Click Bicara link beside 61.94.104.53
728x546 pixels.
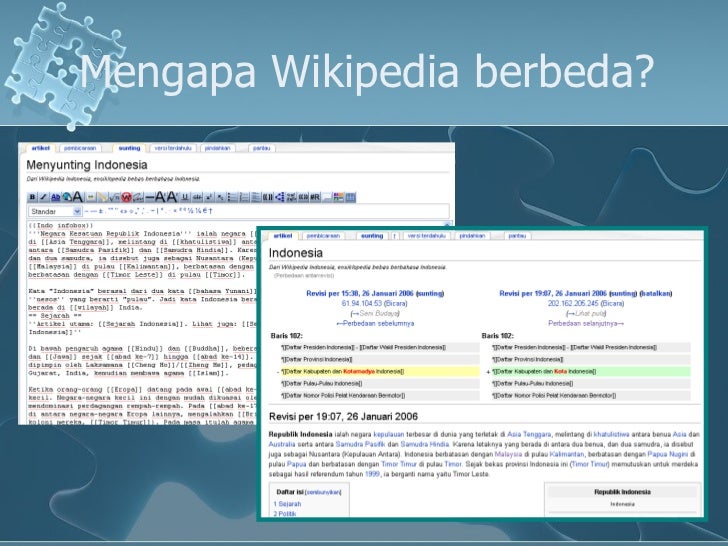pyautogui.click(x=396, y=304)
